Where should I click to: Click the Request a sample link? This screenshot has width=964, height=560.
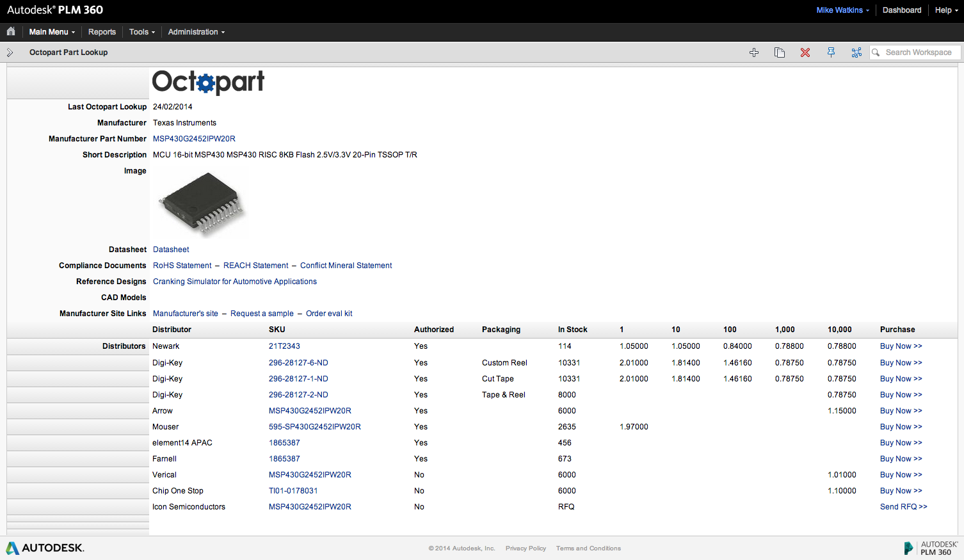tap(262, 314)
